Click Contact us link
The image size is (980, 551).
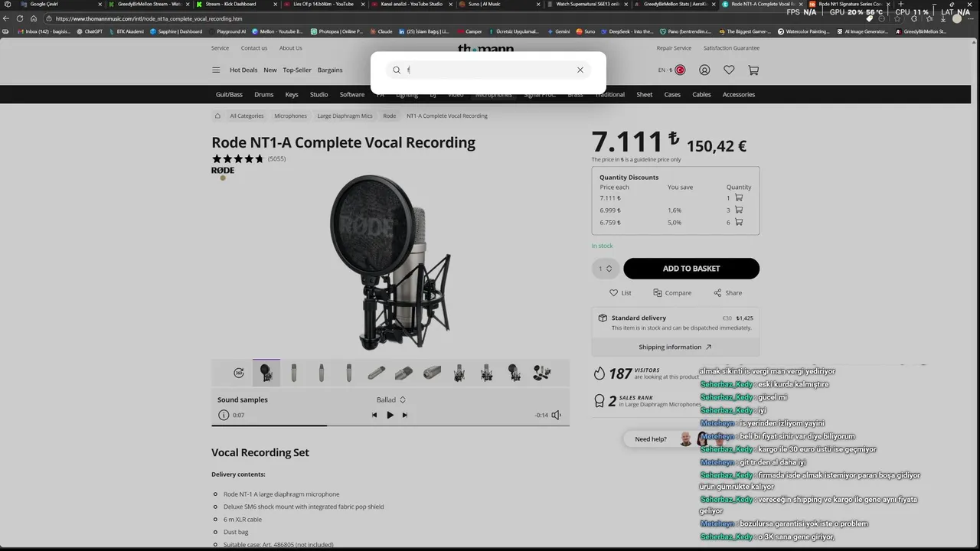pyautogui.click(x=254, y=47)
